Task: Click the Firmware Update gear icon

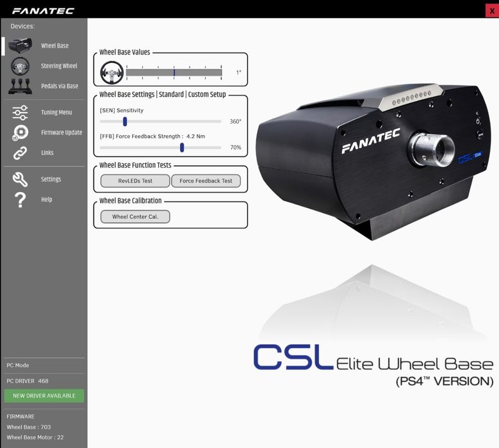Action: [20, 132]
